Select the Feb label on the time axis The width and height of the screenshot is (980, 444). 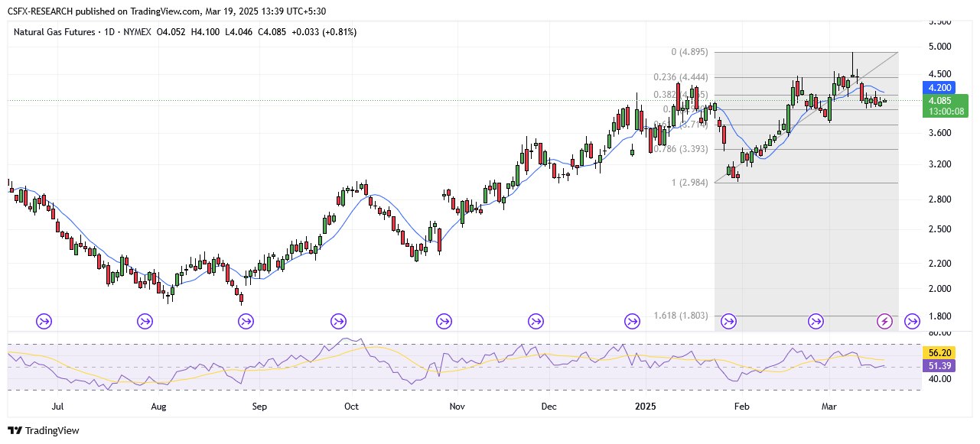pos(741,407)
